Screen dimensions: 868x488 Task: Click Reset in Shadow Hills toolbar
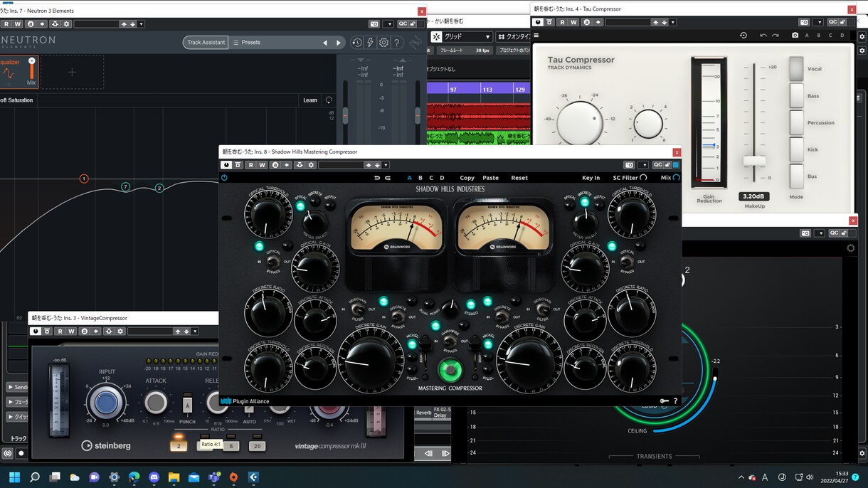click(x=519, y=178)
